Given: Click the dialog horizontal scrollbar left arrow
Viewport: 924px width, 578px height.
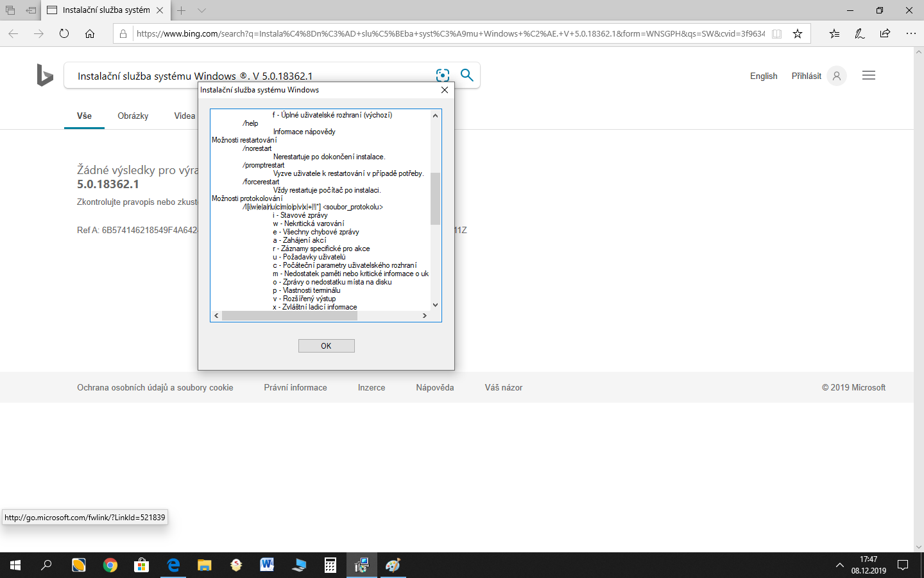Looking at the screenshot, I should click(216, 316).
